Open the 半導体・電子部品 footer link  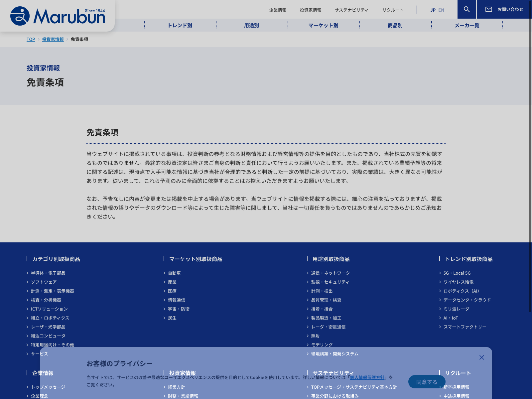48,273
